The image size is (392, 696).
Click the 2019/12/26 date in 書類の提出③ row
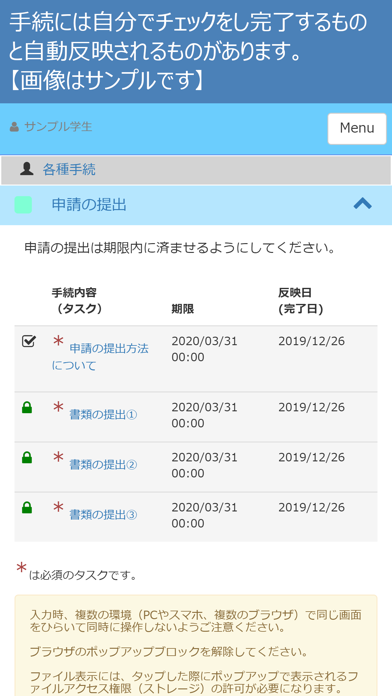[311, 508]
